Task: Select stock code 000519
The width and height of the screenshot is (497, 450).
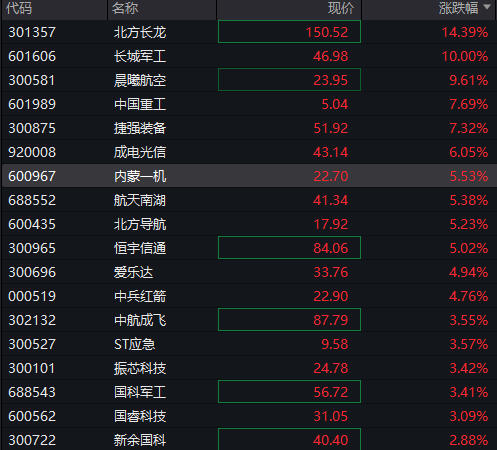Action: (x=32, y=296)
